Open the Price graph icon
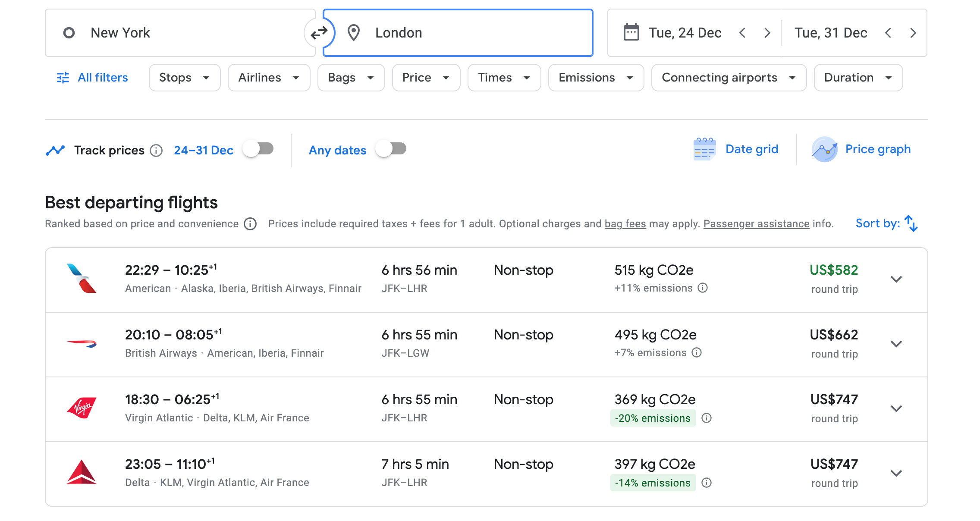The image size is (980, 521). coord(824,149)
